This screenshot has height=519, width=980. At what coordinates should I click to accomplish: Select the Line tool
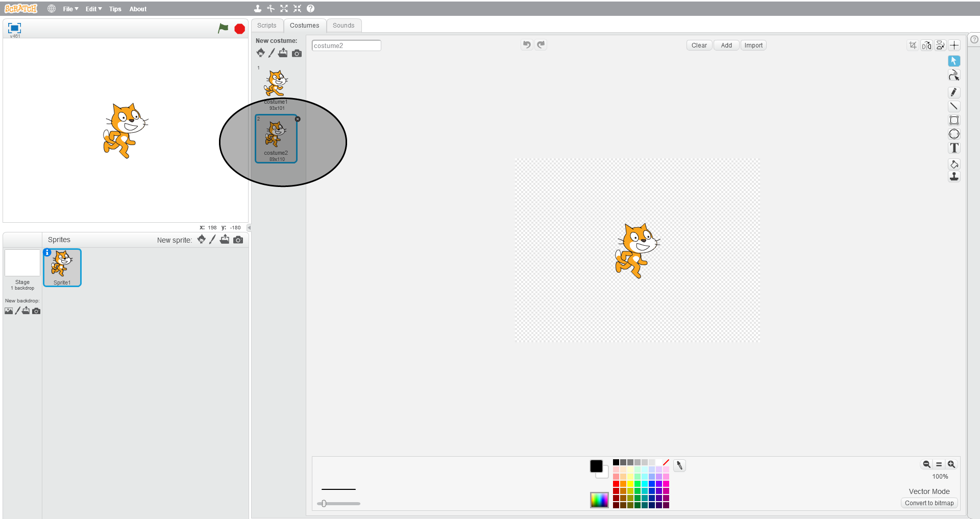tap(954, 106)
